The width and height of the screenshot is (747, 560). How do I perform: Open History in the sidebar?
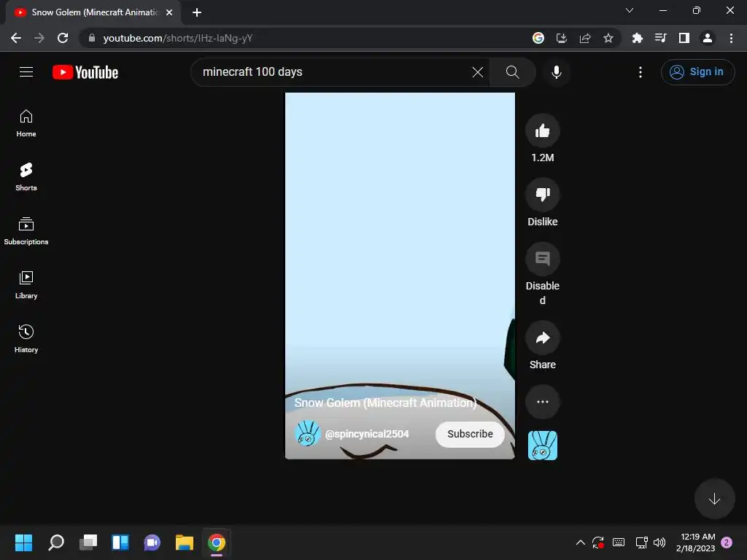(26, 338)
